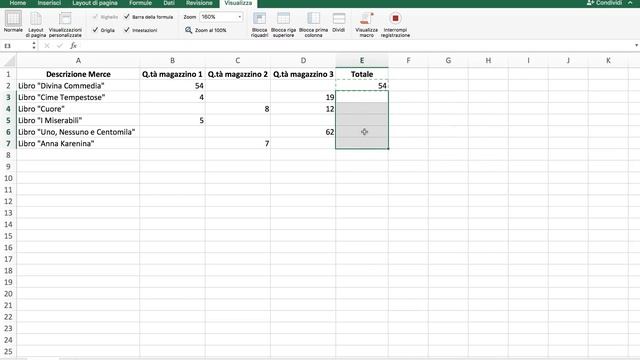Click cell E2 total 54
The width and height of the screenshot is (640, 360).
coord(362,86)
